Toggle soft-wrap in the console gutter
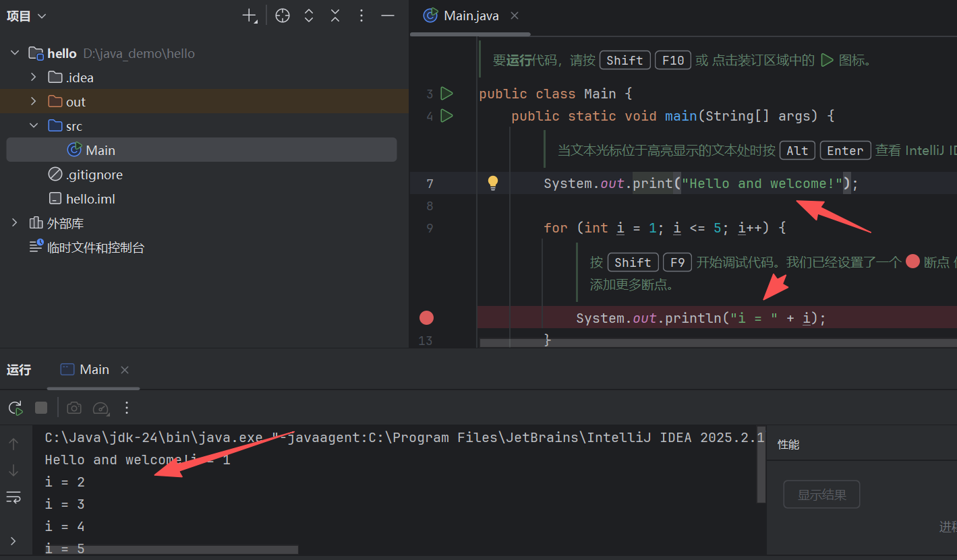Screen dimensions: 957x560 tap(13, 497)
